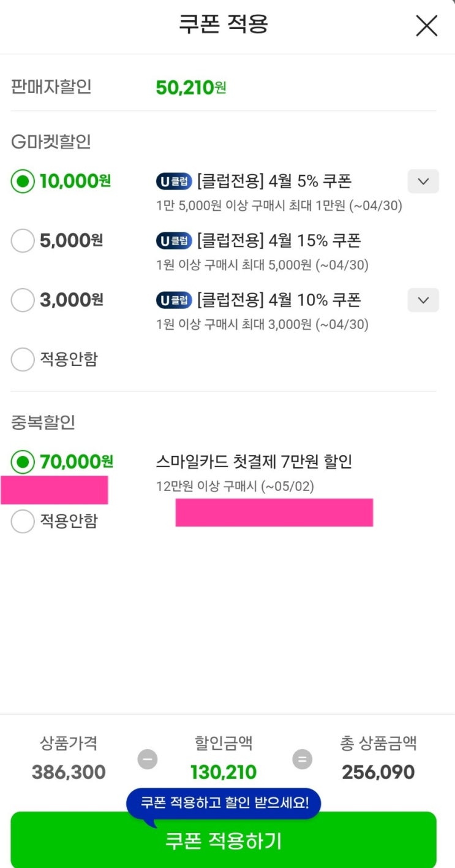Click the minus circle icon after 상품가격

(147, 759)
